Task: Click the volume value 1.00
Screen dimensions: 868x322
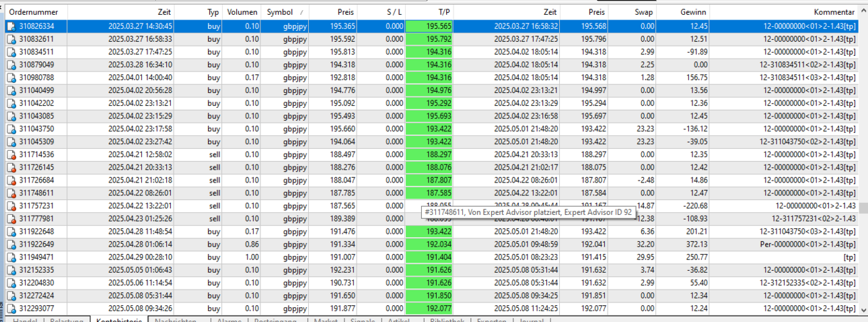Action: click(x=251, y=257)
